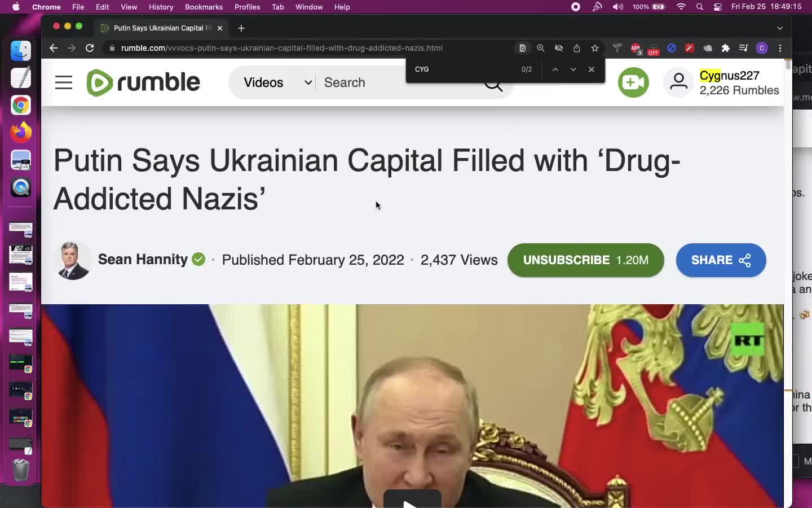Unsubscribe from Sean Hannity channel
The height and width of the screenshot is (508, 812).
pos(585,260)
